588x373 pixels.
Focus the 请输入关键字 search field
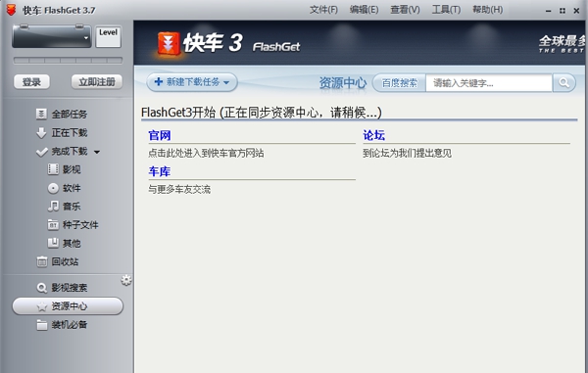(489, 83)
